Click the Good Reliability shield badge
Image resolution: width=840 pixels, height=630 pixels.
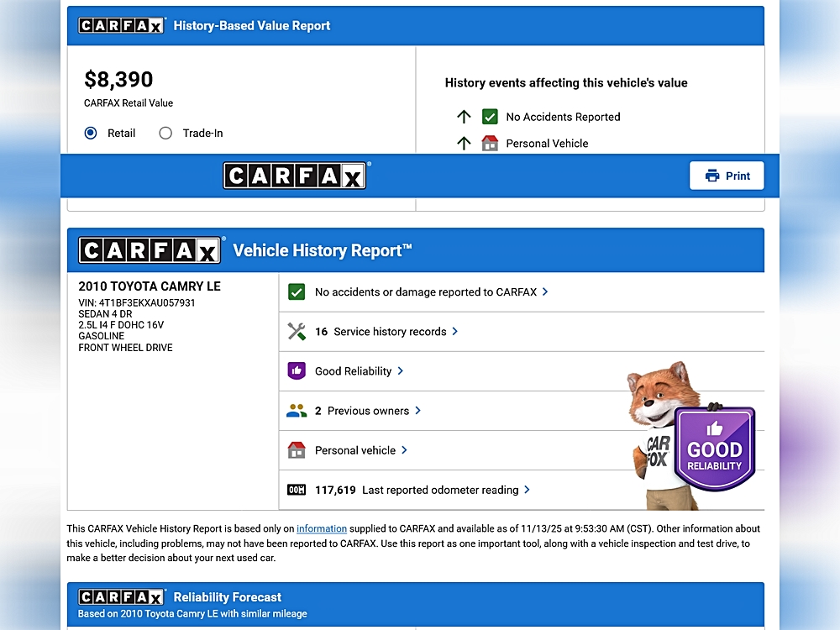[715, 449]
